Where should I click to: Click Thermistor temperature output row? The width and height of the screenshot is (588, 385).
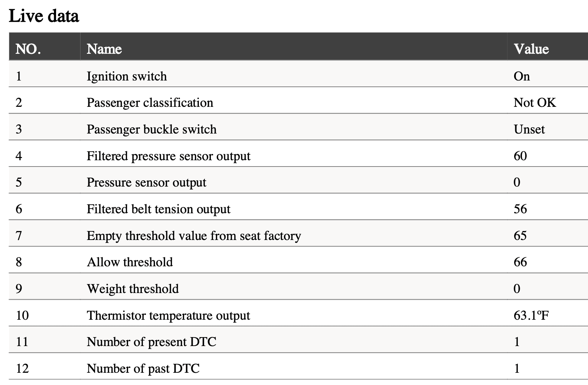coord(298,315)
